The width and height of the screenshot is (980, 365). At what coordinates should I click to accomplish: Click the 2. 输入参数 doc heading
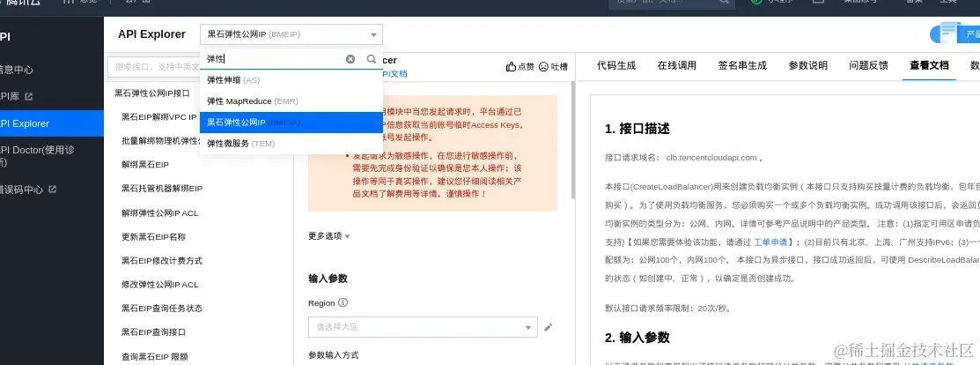pyautogui.click(x=637, y=338)
